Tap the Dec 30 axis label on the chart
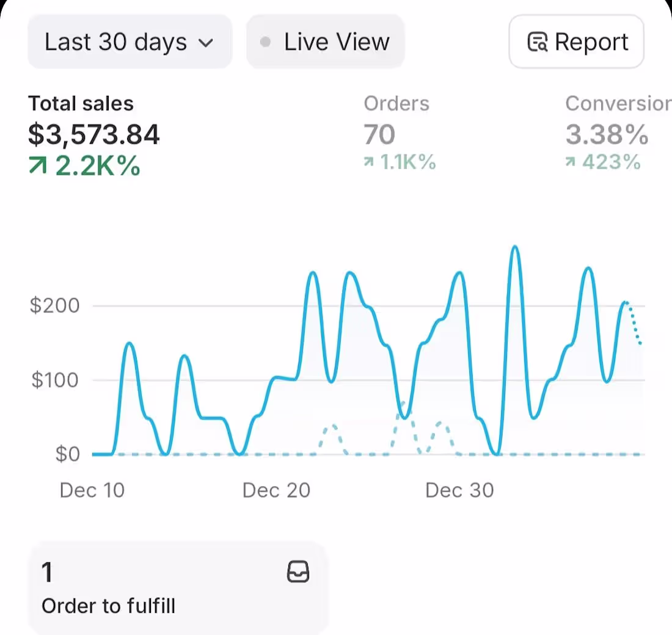This screenshot has width=672, height=635. coord(459,490)
